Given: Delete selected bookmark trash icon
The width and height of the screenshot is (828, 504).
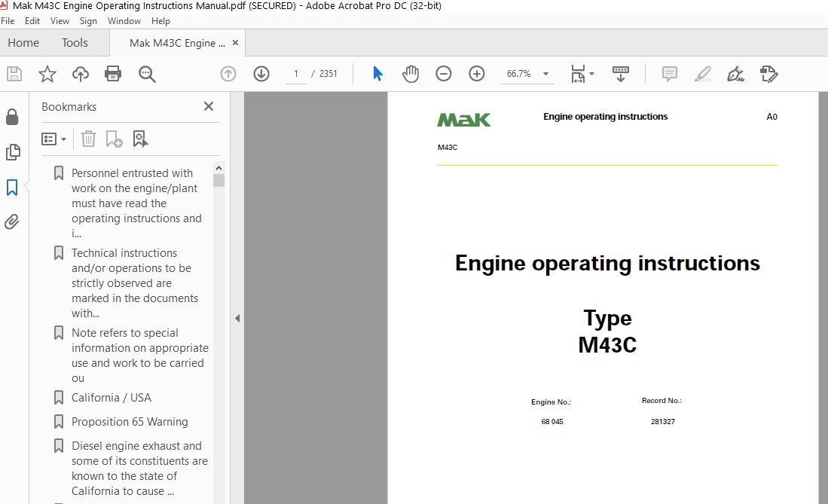Looking at the screenshot, I should (88, 139).
